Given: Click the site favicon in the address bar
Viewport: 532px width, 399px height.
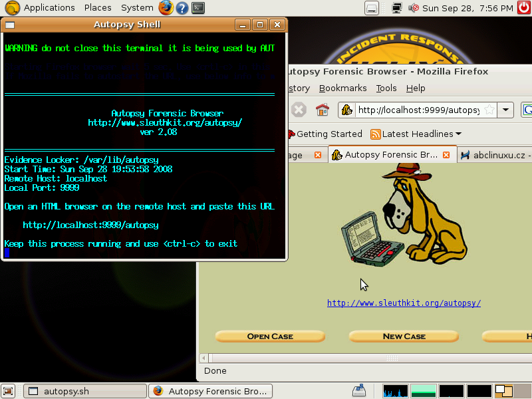Looking at the screenshot, I should 346,110.
